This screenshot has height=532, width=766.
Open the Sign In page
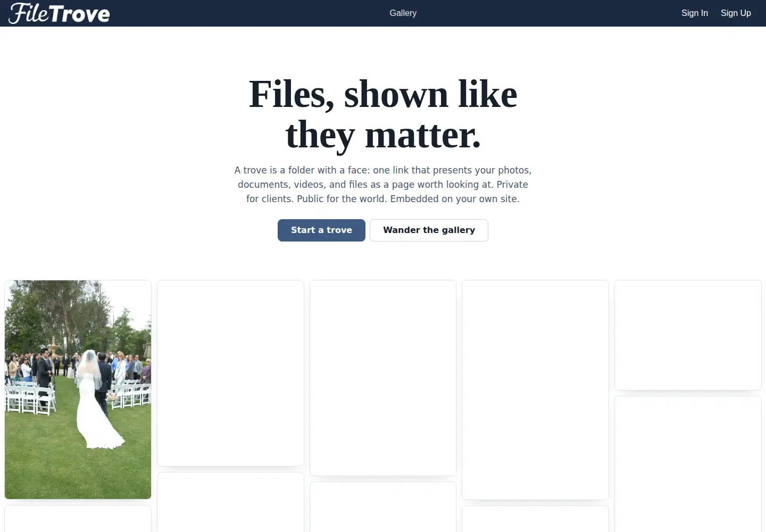pos(694,13)
